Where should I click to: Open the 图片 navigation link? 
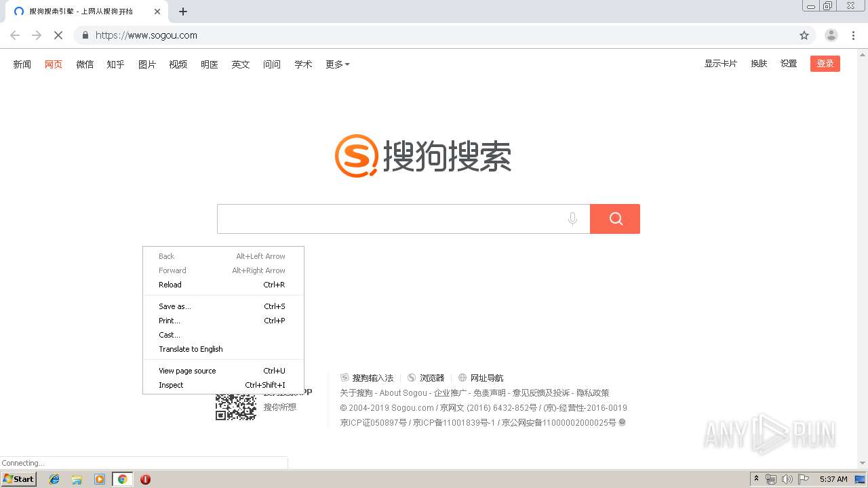[147, 64]
